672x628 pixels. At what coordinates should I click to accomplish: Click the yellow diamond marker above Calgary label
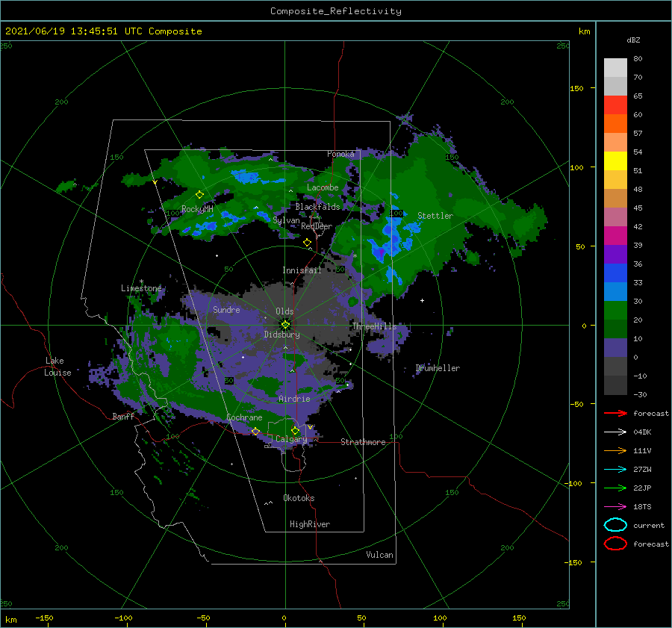pos(295,430)
